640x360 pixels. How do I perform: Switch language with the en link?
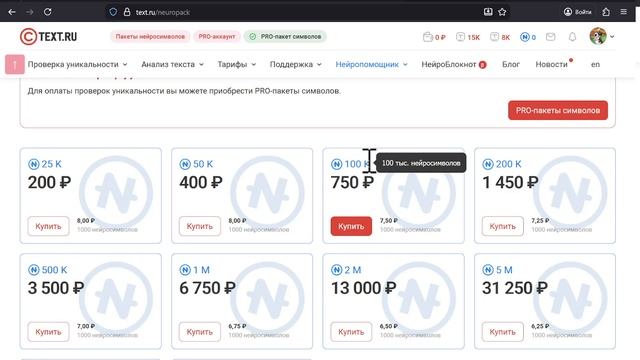pos(595,64)
